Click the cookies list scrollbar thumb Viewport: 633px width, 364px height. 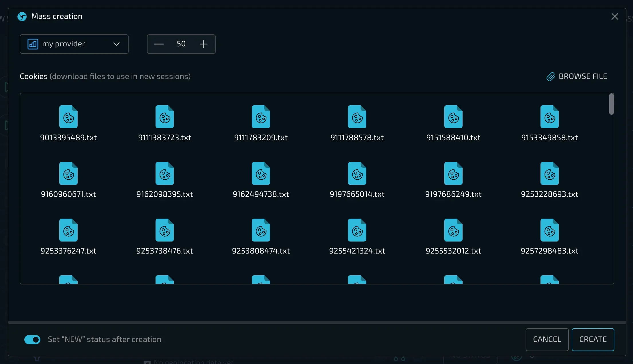611,104
